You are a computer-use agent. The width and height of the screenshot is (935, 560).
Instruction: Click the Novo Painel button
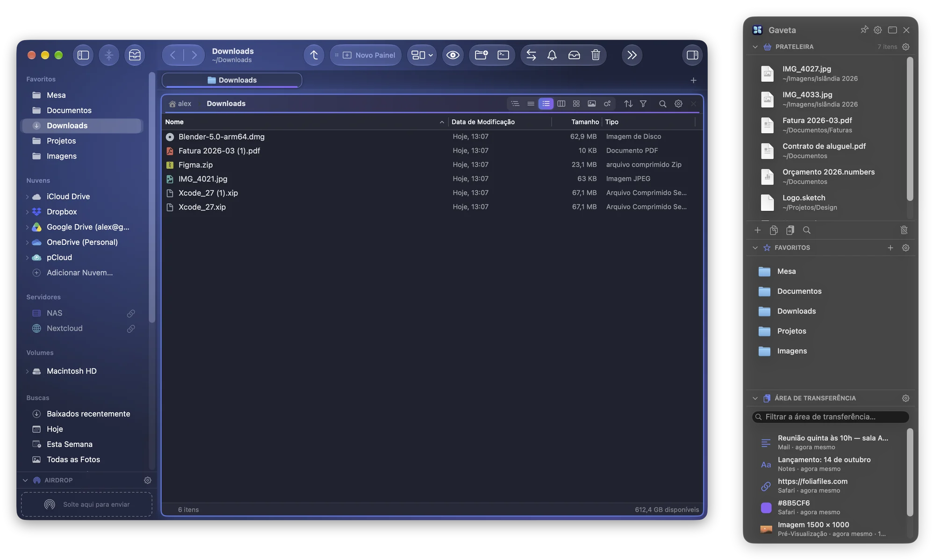(x=366, y=55)
